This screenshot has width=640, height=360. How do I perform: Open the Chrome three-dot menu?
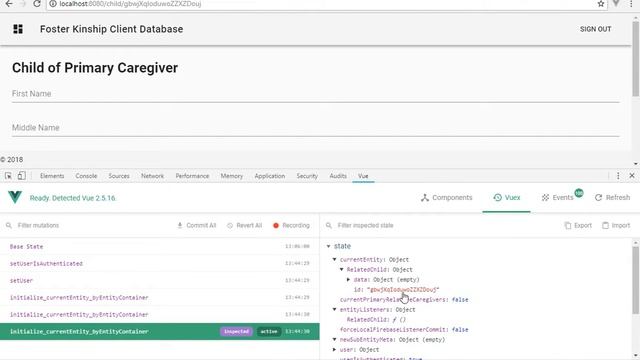pyautogui.click(x=631, y=4)
